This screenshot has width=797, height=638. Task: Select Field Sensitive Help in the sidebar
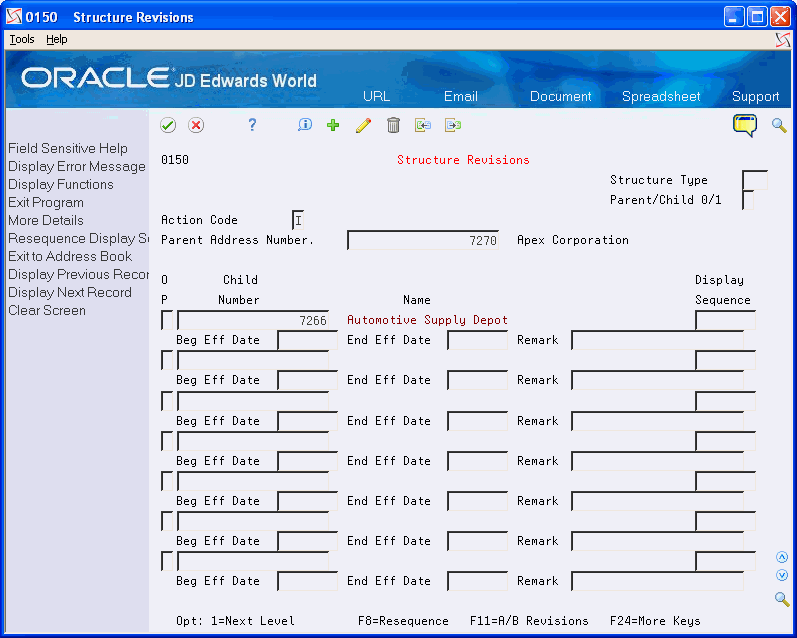pyautogui.click(x=68, y=148)
